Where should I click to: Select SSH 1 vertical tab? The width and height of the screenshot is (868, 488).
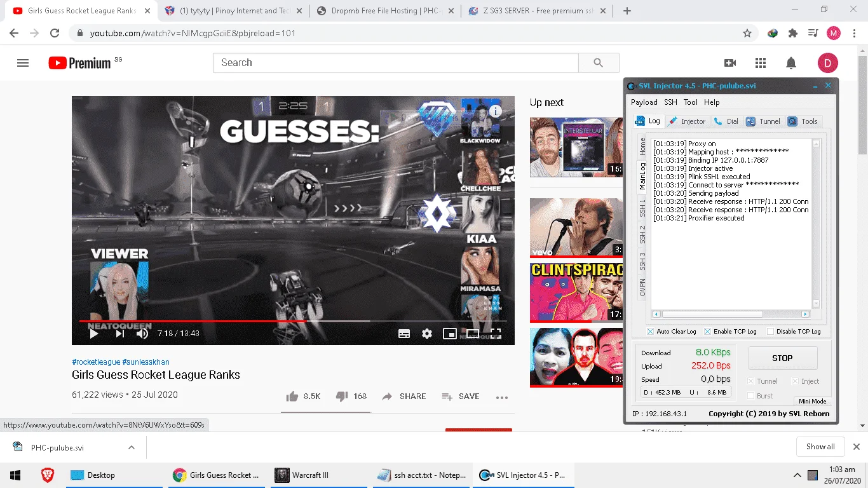(x=642, y=208)
